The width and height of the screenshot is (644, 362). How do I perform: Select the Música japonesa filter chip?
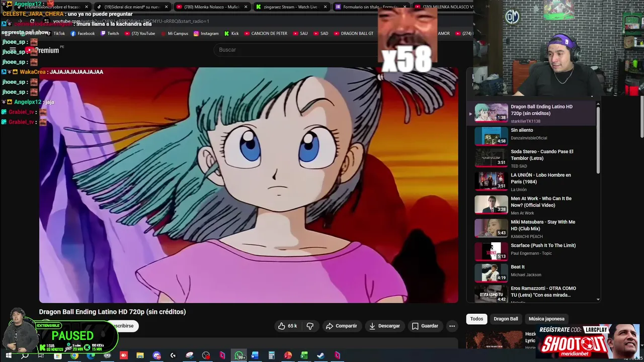click(x=546, y=319)
